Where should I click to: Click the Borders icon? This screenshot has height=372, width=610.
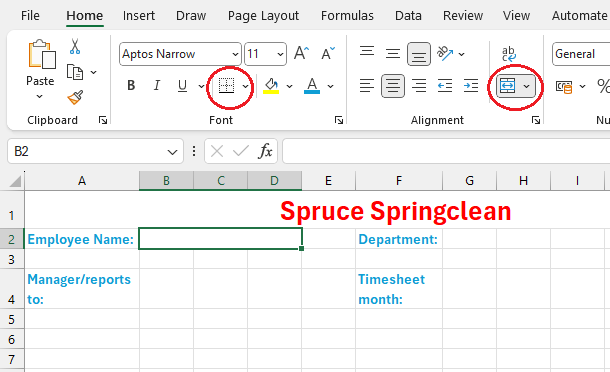pos(226,86)
